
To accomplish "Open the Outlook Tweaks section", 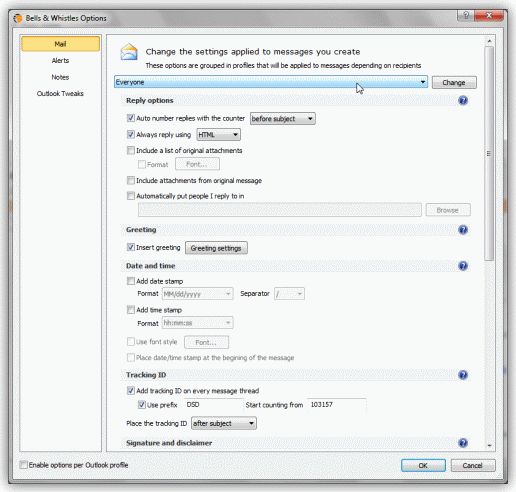I will point(60,93).
